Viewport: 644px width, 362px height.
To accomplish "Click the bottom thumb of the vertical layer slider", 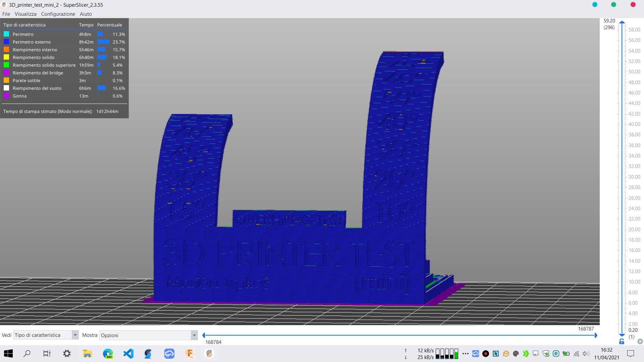I will pos(622,335).
